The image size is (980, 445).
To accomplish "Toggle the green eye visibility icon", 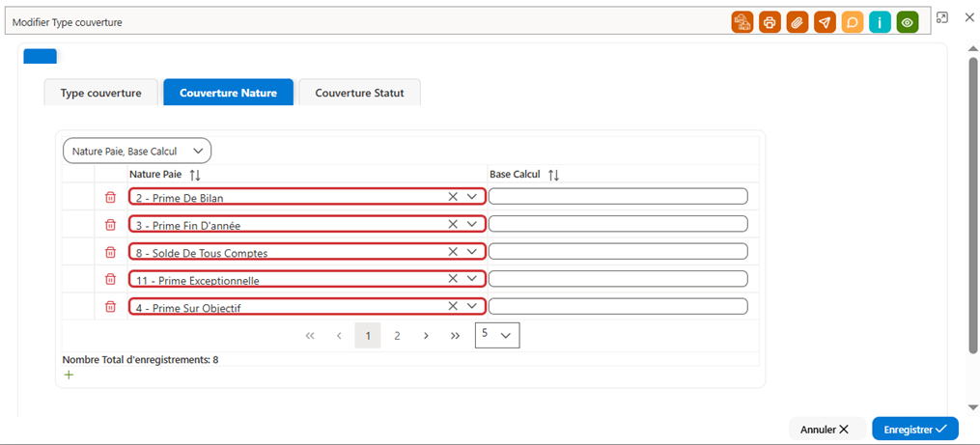I will [x=908, y=22].
